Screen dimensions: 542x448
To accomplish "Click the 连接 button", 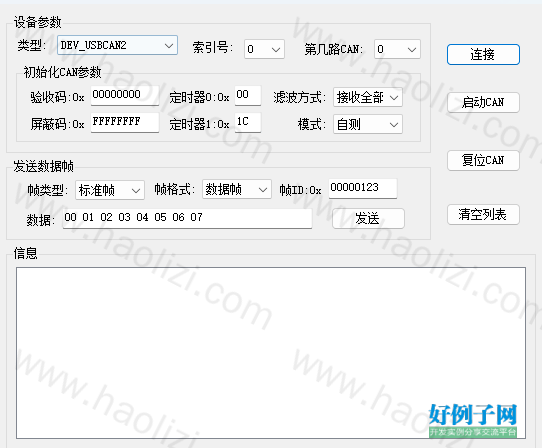I will point(483,54).
